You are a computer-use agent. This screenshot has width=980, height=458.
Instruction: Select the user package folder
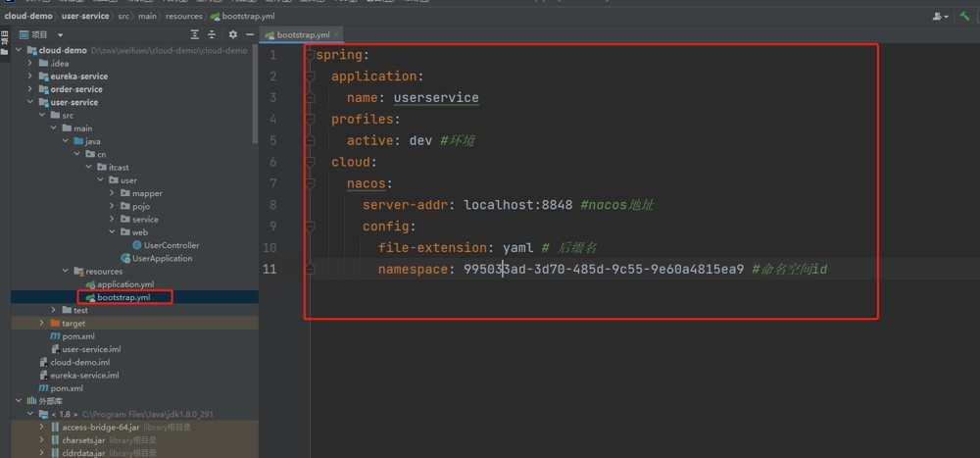[123, 180]
